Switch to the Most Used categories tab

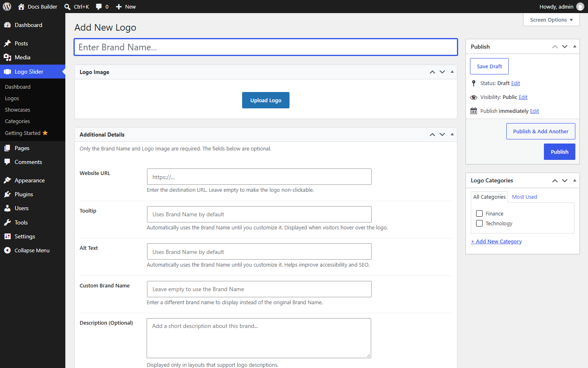click(524, 197)
